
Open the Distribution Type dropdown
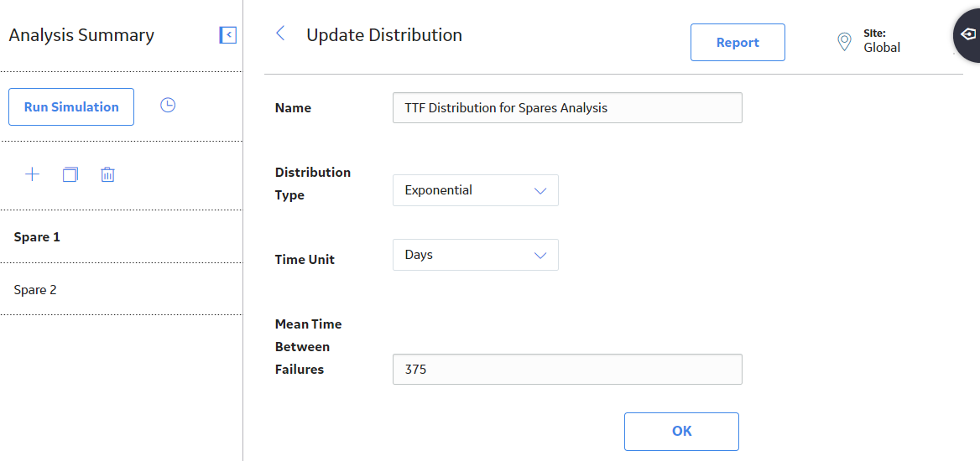[475, 190]
